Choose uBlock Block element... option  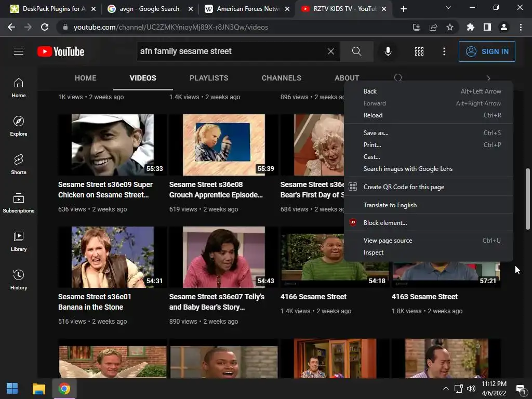[429, 222]
